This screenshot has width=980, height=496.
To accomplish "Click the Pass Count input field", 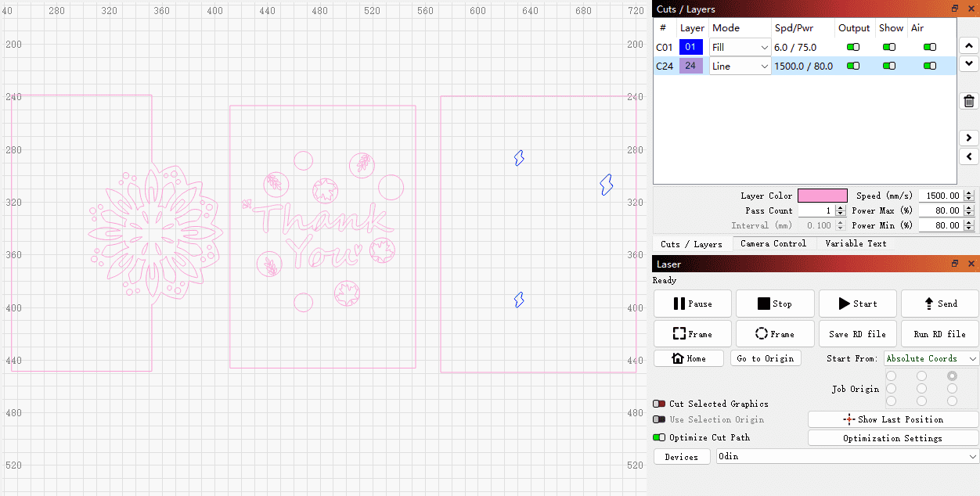I will 816,210.
